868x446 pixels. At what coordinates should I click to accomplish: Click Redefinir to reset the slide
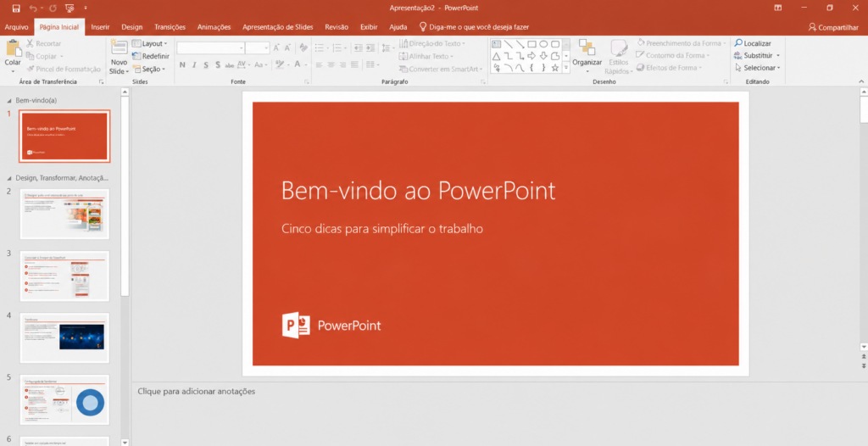pyautogui.click(x=151, y=56)
